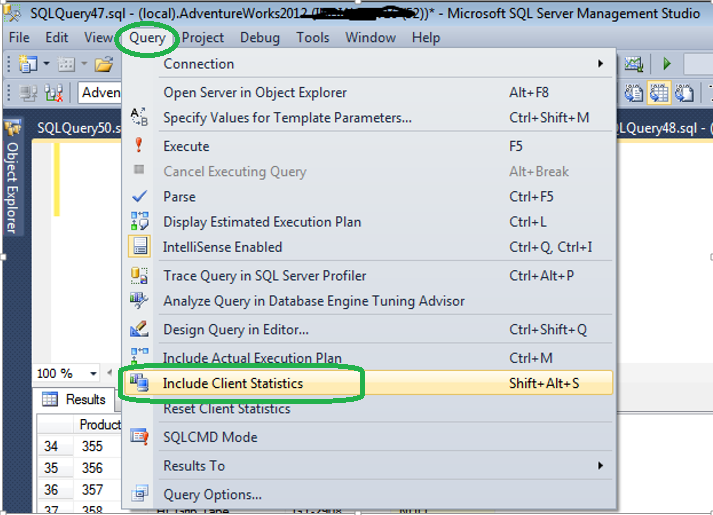Open the Edit menu

click(57, 37)
